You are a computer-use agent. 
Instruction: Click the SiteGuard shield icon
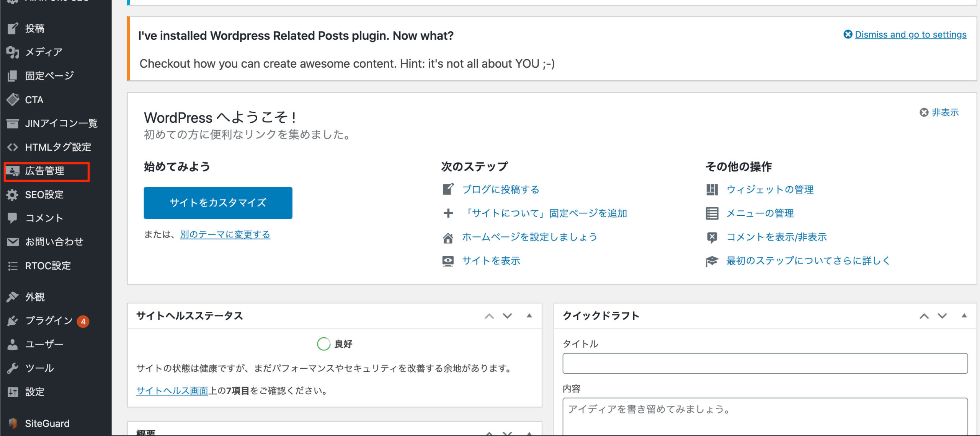(x=13, y=423)
